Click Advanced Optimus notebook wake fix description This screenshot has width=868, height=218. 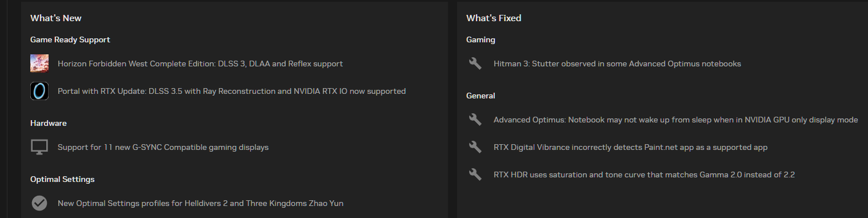[676, 120]
